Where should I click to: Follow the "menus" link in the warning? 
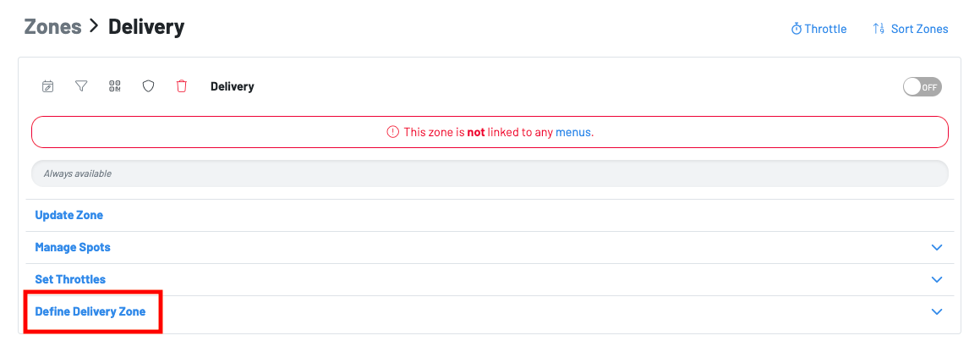pyautogui.click(x=573, y=132)
